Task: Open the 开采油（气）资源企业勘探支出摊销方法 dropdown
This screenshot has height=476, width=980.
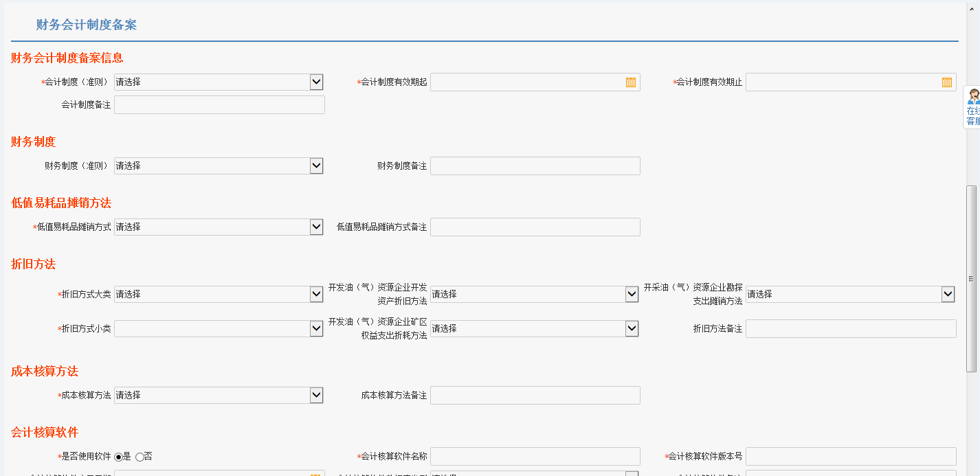Action: (x=948, y=294)
